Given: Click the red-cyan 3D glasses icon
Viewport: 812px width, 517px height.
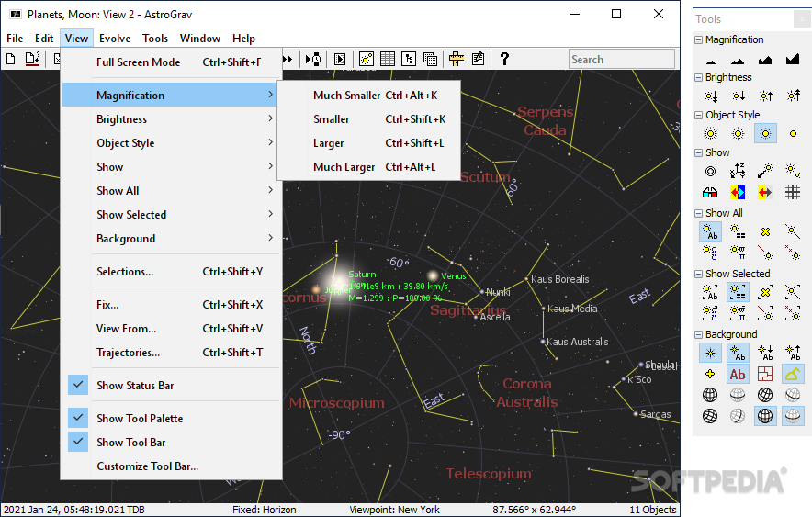Looking at the screenshot, I should click(710, 193).
